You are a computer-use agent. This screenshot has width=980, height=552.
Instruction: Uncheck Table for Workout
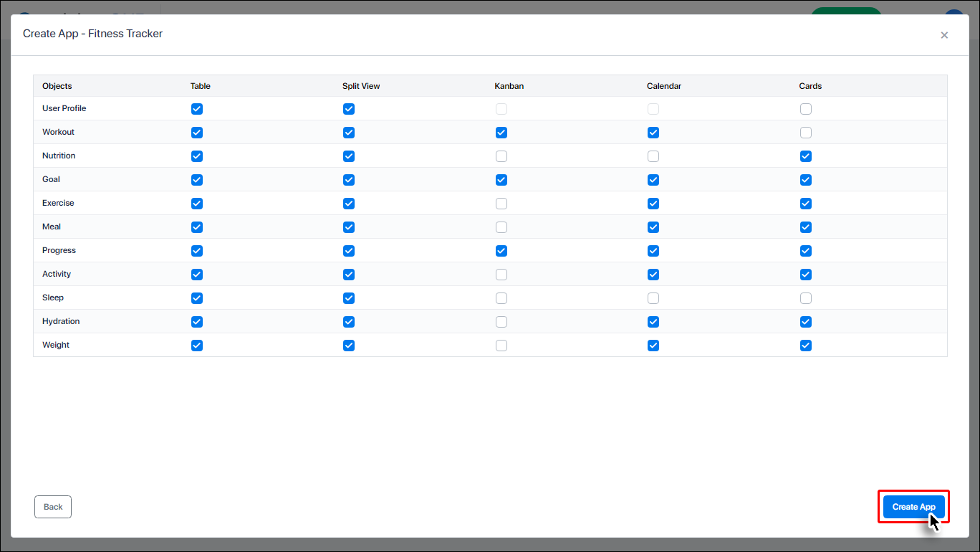click(197, 133)
